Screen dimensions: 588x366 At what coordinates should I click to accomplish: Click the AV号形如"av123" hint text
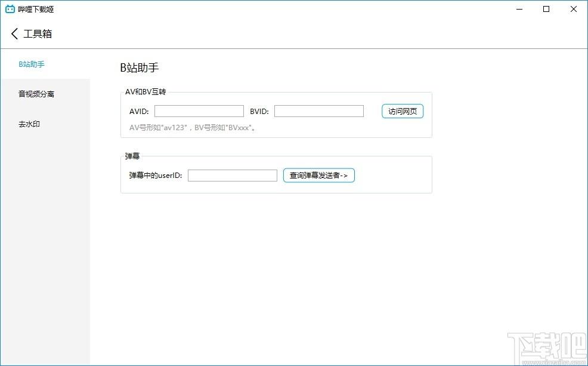pyautogui.click(x=193, y=128)
